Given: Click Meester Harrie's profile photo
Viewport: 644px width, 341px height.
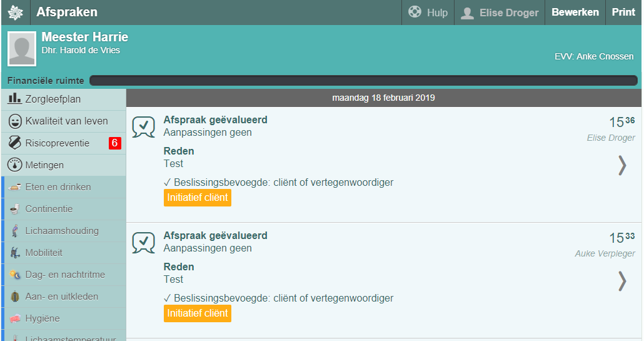Looking at the screenshot, I should 21,49.
